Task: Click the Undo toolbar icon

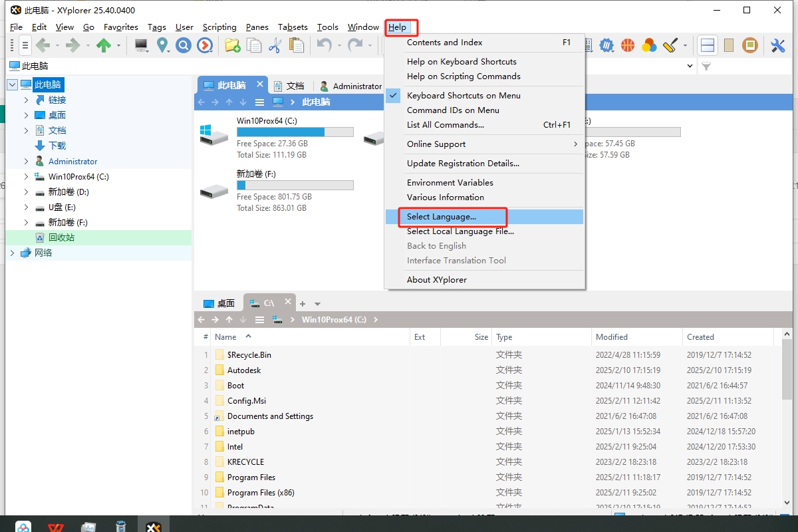Action: [324, 45]
